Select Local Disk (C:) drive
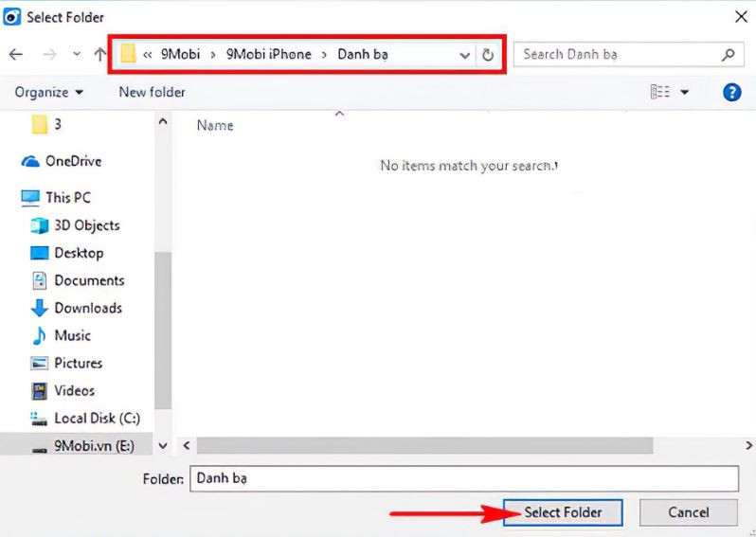This screenshot has height=537, width=756. (x=98, y=418)
